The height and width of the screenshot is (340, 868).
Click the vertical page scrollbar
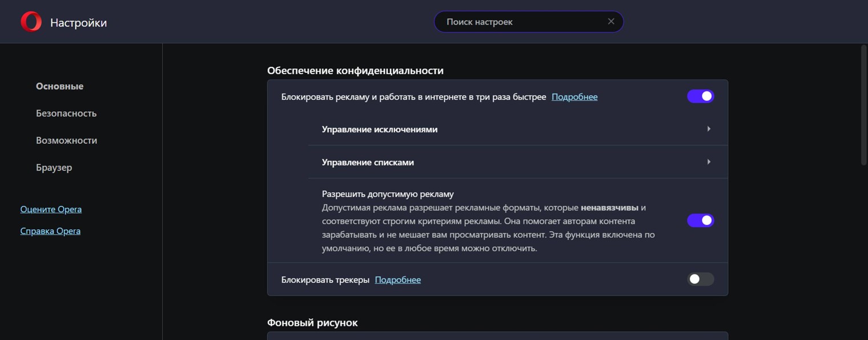click(x=863, y=106)
